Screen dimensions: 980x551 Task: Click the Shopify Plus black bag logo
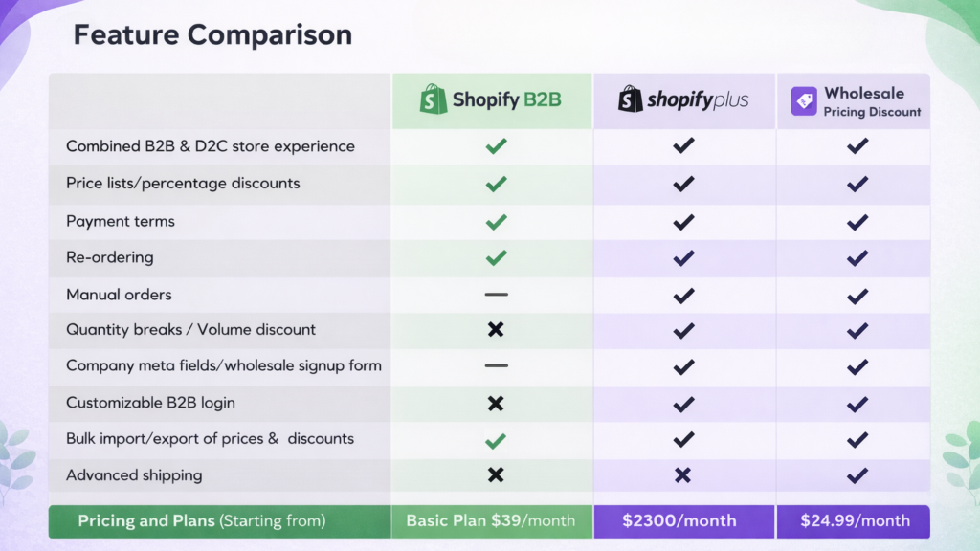click(631, 99)
